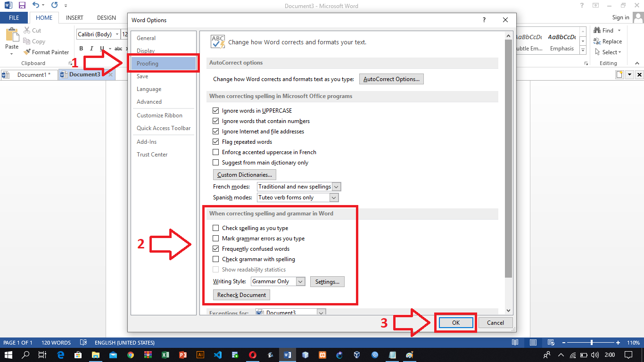Select Customize Ribbon in Word Options

(164, 115)
